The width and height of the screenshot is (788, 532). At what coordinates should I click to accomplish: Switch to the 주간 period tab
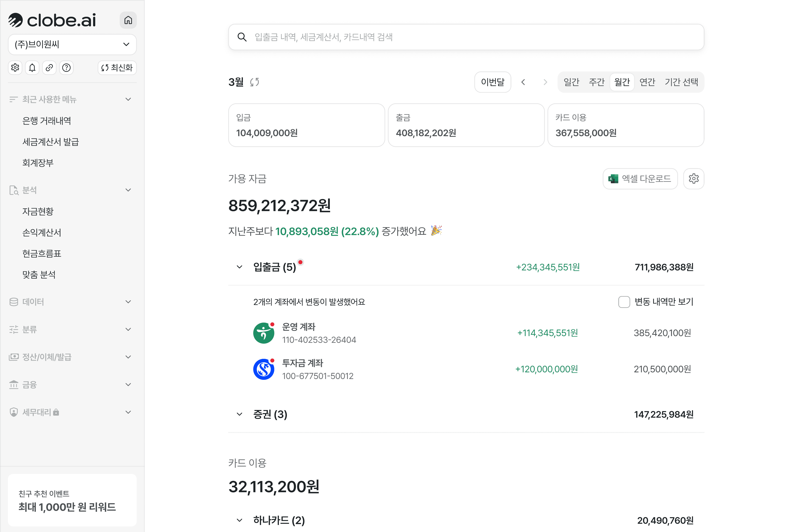(x=596, y=82)
